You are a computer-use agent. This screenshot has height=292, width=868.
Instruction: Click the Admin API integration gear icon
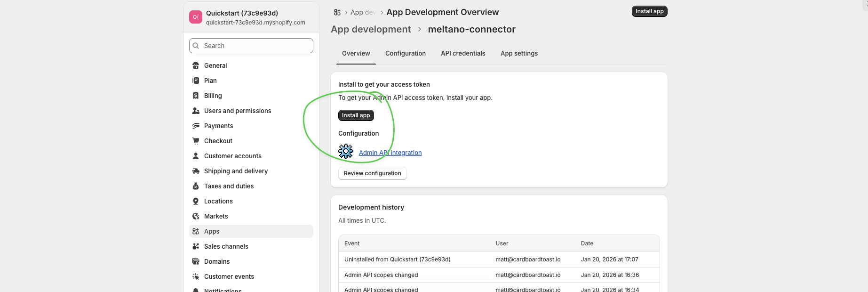click(346, 151)
